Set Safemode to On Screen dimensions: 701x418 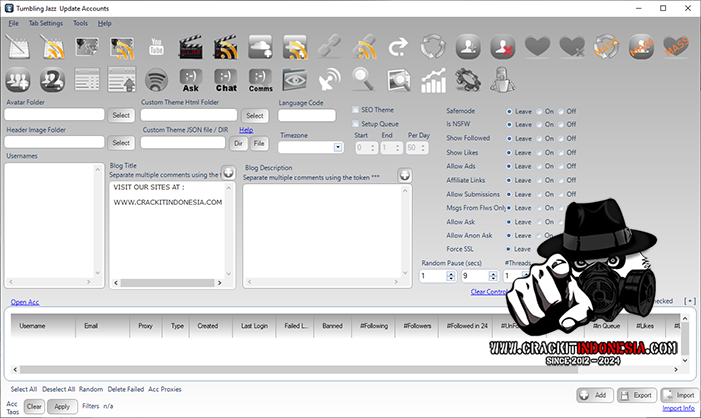tap(539, 111)
